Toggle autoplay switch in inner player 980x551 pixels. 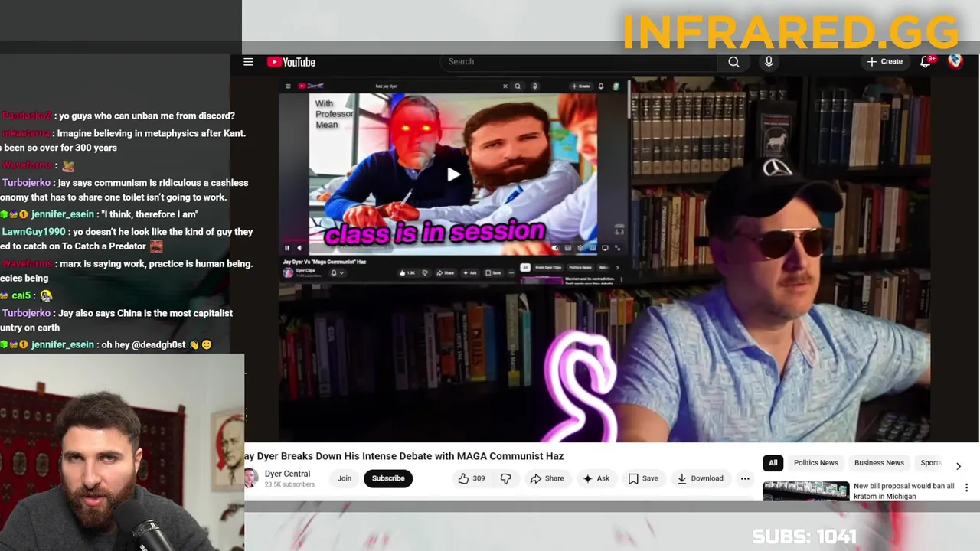(555, 248)
